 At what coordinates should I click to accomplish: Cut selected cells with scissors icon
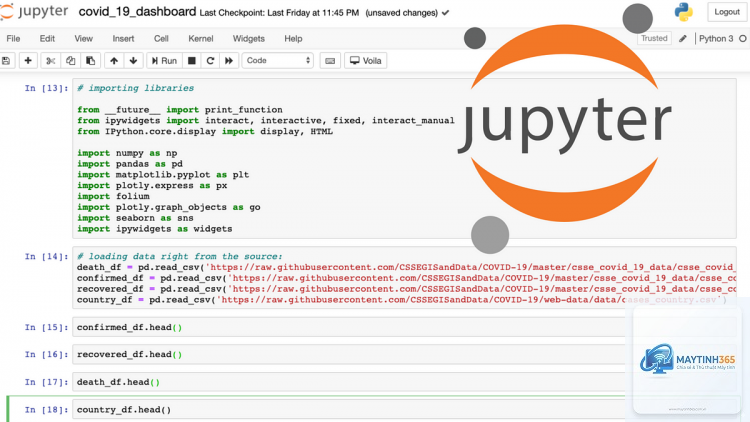(50, 61)
